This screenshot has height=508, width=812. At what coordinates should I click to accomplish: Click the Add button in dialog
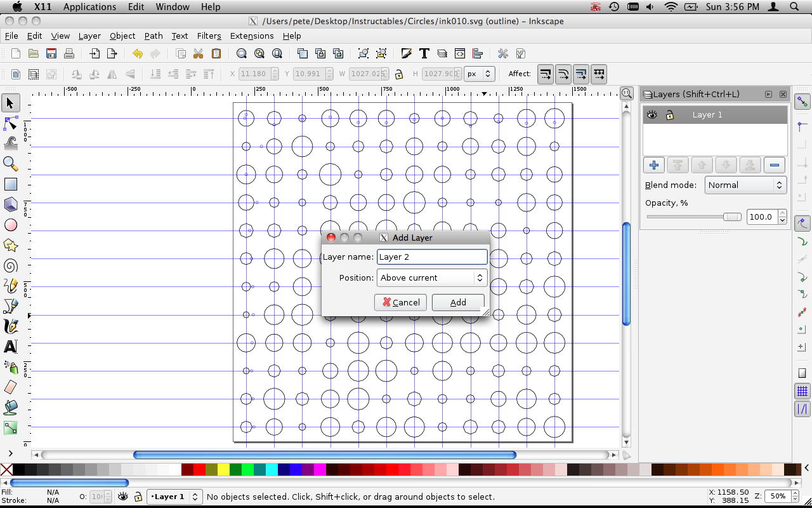pos(458,302)
